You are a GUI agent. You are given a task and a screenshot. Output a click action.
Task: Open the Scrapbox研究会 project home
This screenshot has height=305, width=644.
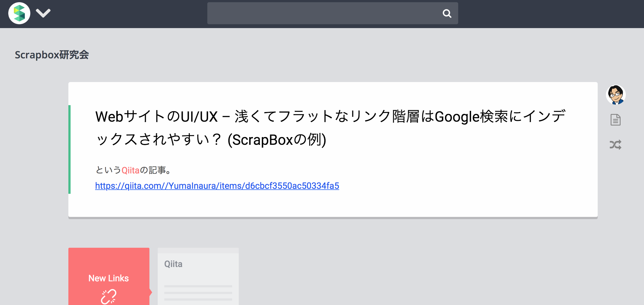[52, 55]
